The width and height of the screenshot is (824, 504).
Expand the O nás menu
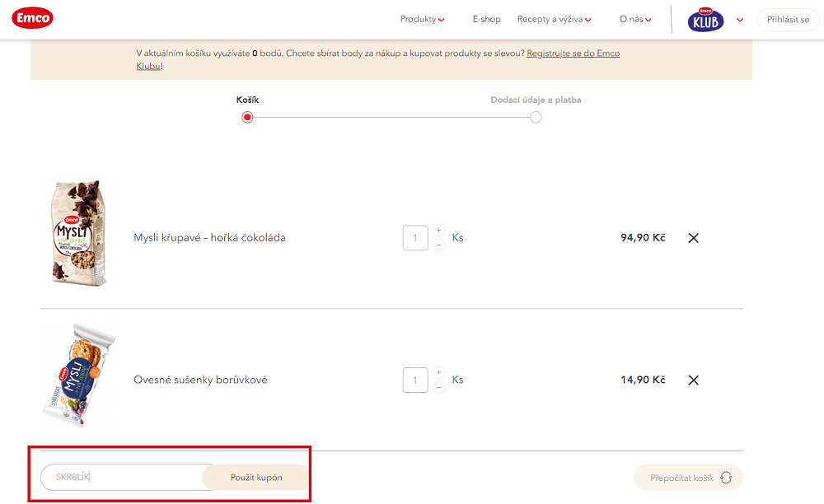tap(635, 20)
